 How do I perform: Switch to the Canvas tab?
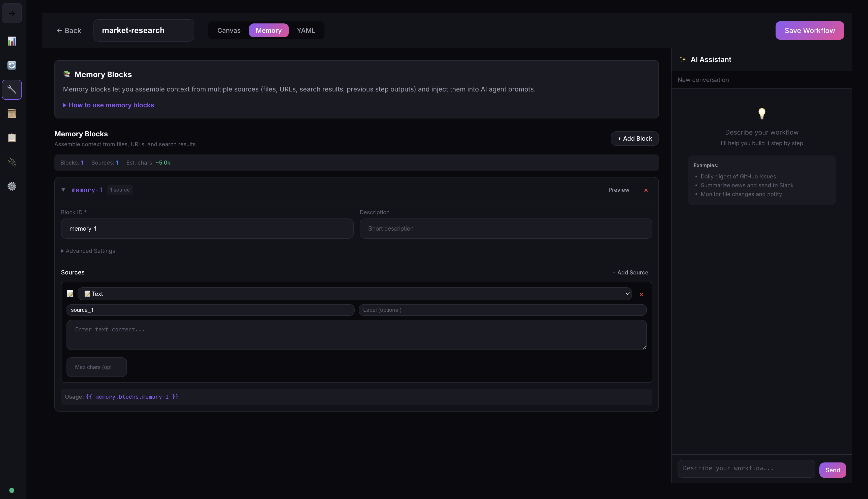pos(229,30)
